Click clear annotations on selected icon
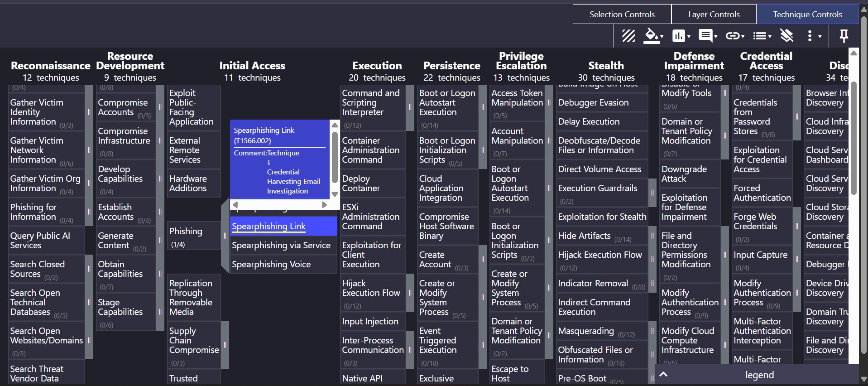Screen dimensions: 868x386 pyautogui.click(x=787, y=36)
